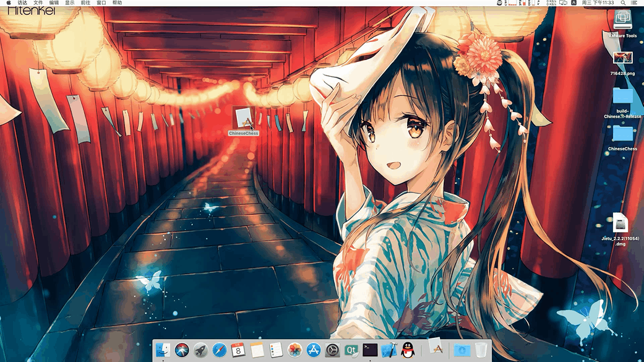Image resolution: width=644 pixels, height=362 pixels.
Task: Click the clock showing 周三 下午11:33
Action: [598, 3]
